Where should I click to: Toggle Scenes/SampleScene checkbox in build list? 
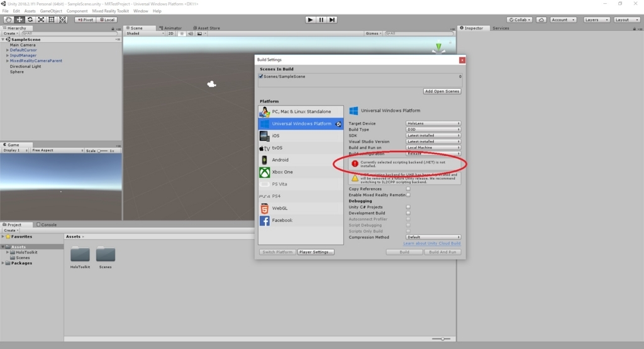click(261, 76)
